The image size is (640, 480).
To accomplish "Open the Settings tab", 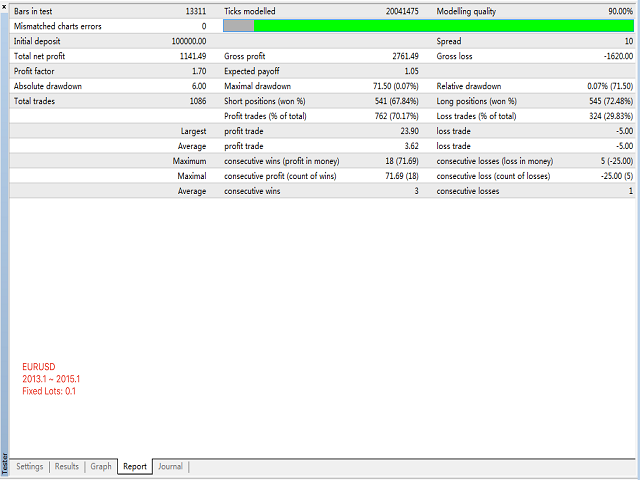I will tap(30, 466).
